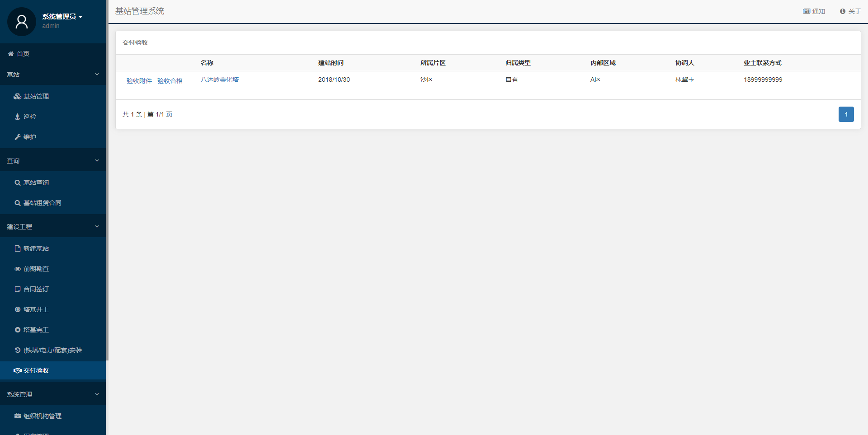Click the 前期勘查 eye icon
The height and width of the screenshot is (435, 868).
[x=17, y=269]
